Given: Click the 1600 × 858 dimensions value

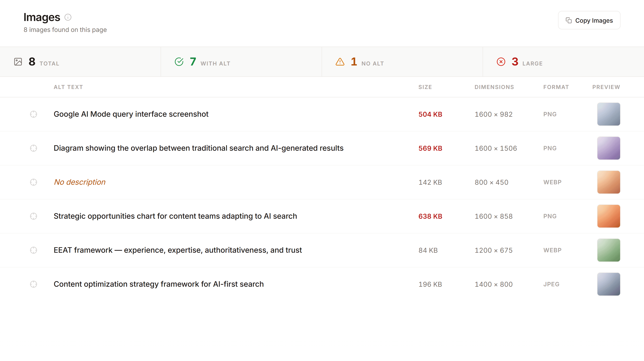Looking at the screenshot, I should [x=493, y=217].
